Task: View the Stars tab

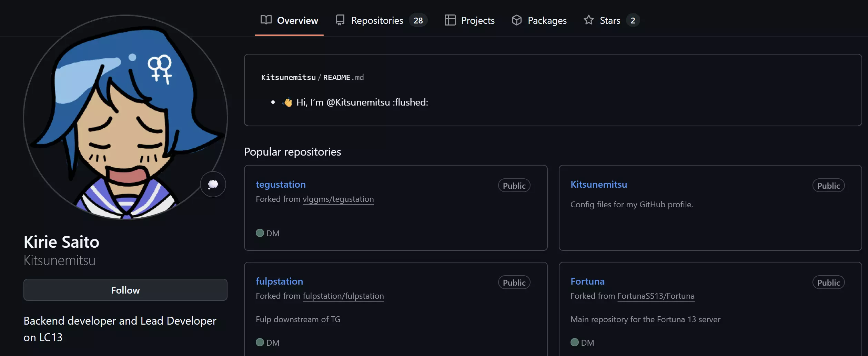Action: (x=612, y=20)
